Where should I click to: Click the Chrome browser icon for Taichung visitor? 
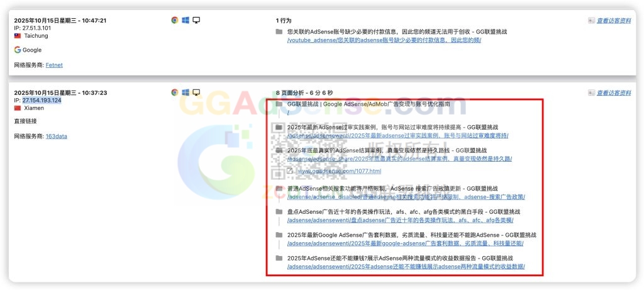click(175, 20)
